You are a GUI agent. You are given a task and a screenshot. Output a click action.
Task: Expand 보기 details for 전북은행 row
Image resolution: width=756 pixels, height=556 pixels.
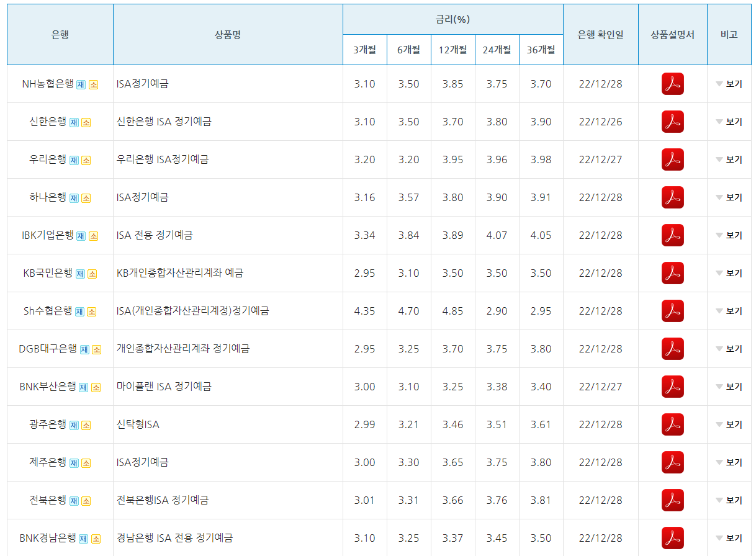[x=729, y=500]
